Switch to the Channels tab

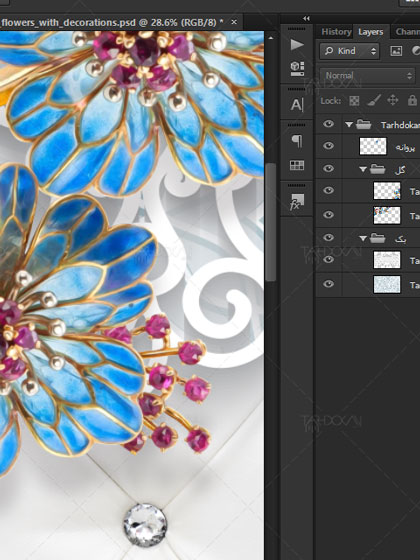[407, 32]
